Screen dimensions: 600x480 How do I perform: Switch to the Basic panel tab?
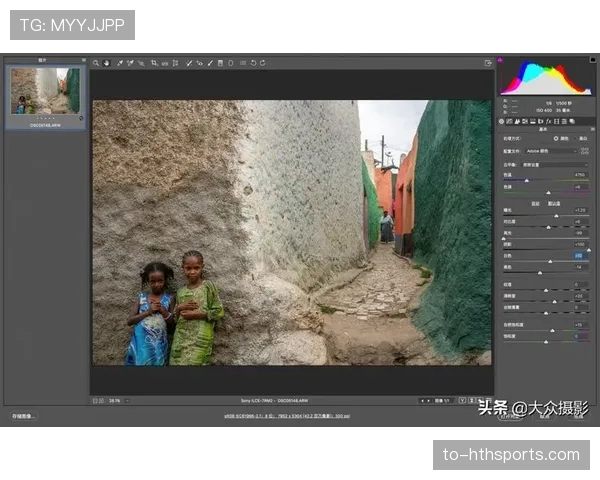click(501, 121)
